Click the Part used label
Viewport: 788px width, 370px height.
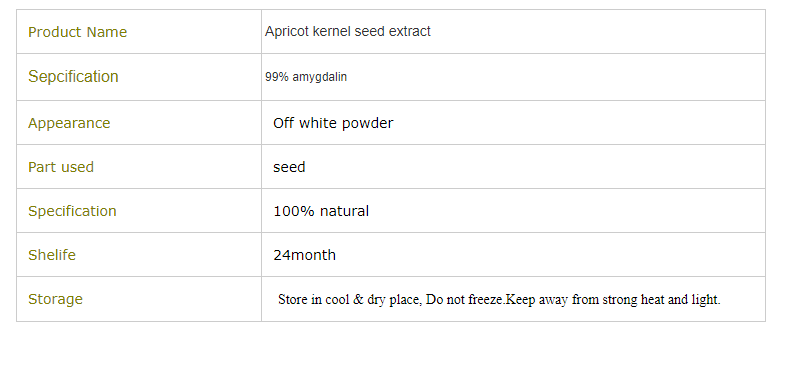tap(61, 167)
